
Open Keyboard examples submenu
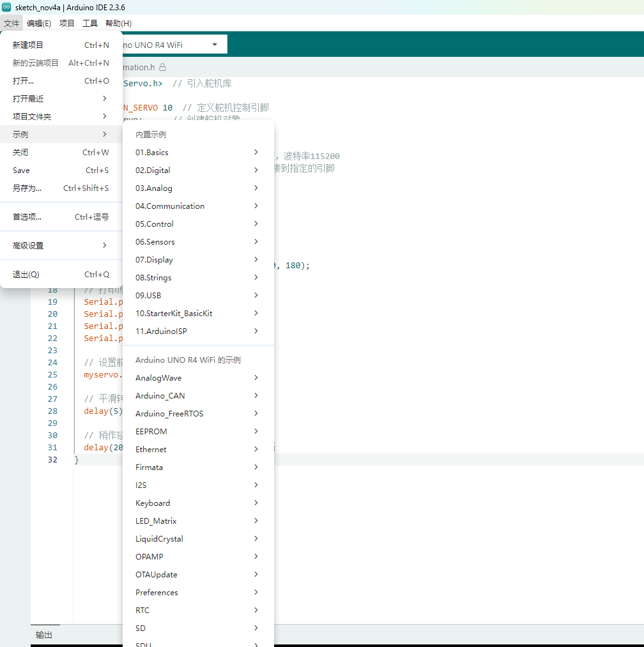coord(198,503)
